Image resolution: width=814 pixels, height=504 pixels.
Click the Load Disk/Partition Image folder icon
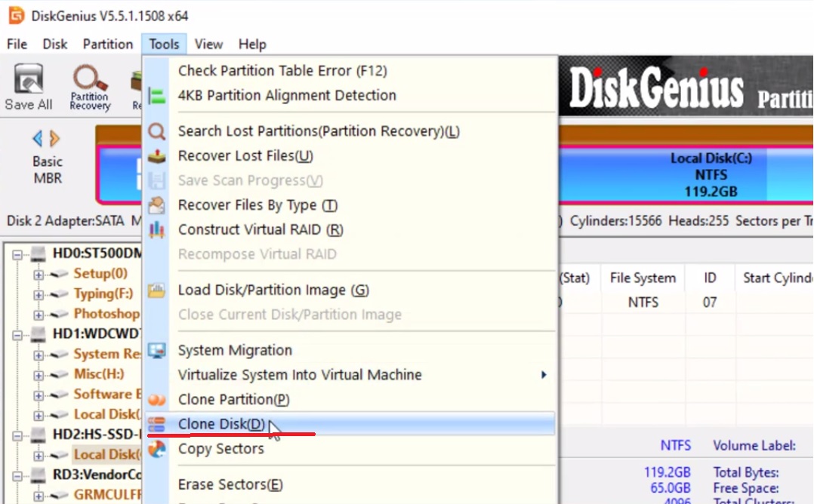(157, 290)
